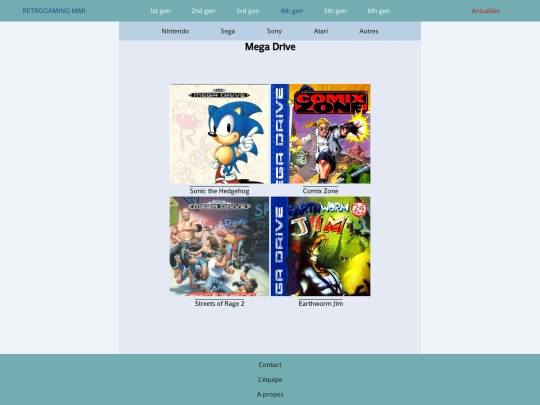Click the Mega Drive page heading

click(x=270, y=47)
